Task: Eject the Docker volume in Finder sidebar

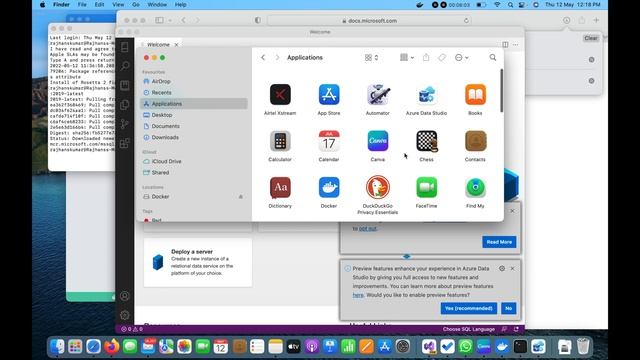Action: coord(241,197)
